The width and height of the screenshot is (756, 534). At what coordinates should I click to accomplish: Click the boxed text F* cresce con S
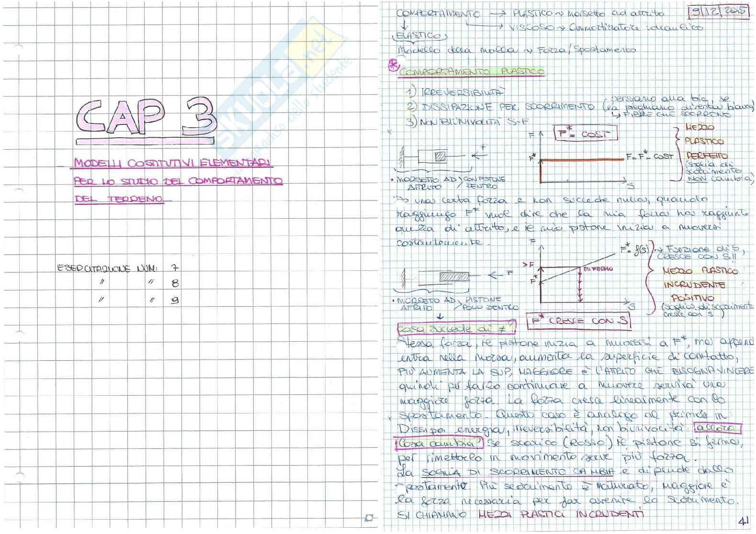tap(578, 321)
